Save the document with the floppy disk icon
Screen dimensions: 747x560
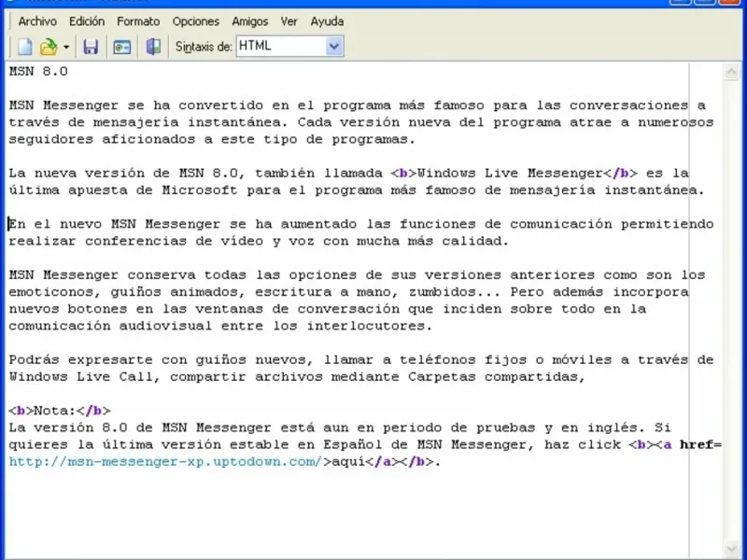[91, 47]
